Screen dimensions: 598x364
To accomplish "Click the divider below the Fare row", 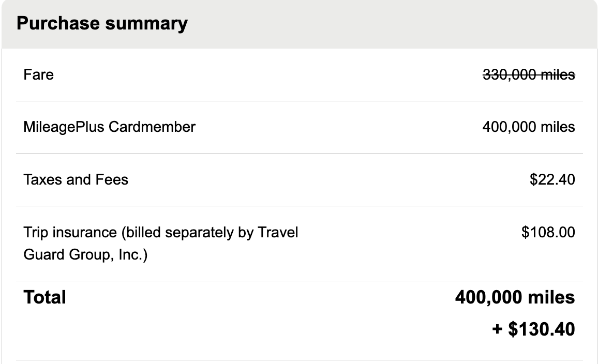I will click(299, 101).
